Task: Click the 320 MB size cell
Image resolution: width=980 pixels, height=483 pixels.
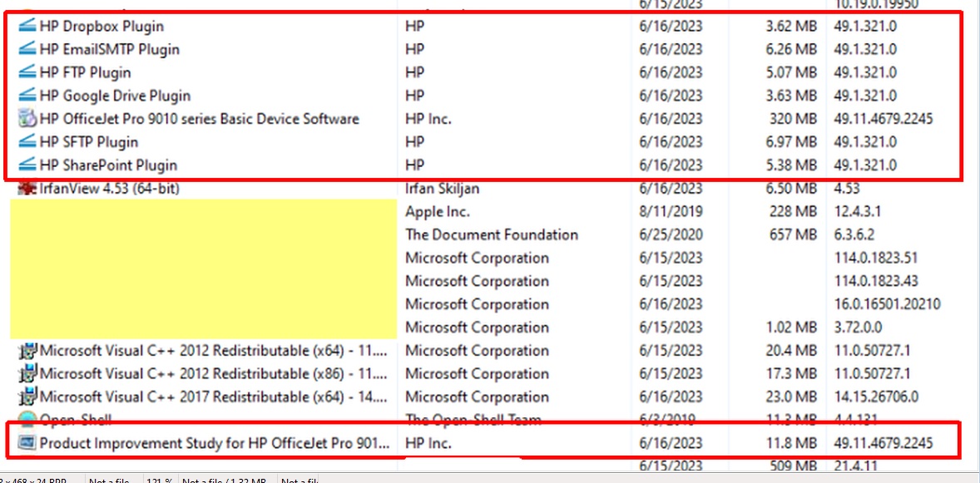Action: click(x=793, y=119)
